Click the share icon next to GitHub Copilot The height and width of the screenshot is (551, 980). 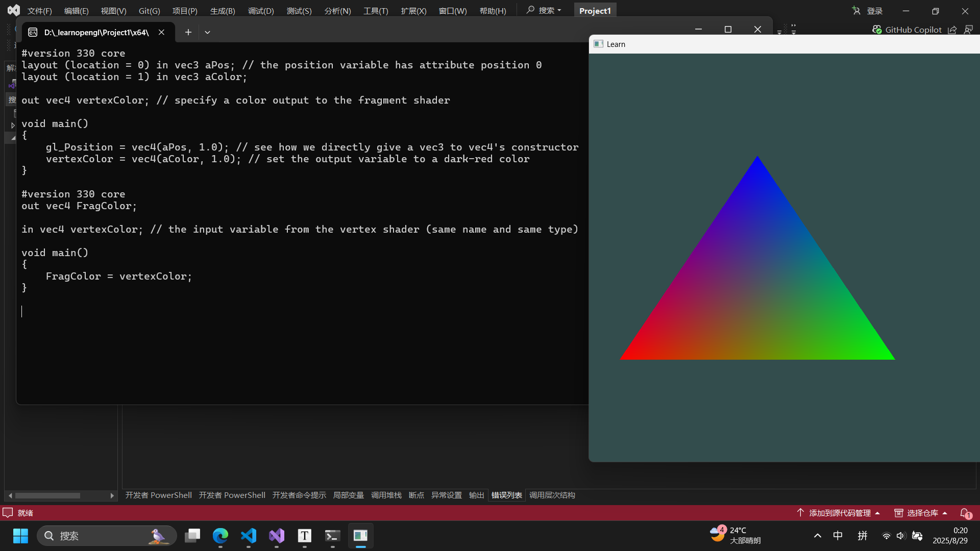(x=952, y=30)
